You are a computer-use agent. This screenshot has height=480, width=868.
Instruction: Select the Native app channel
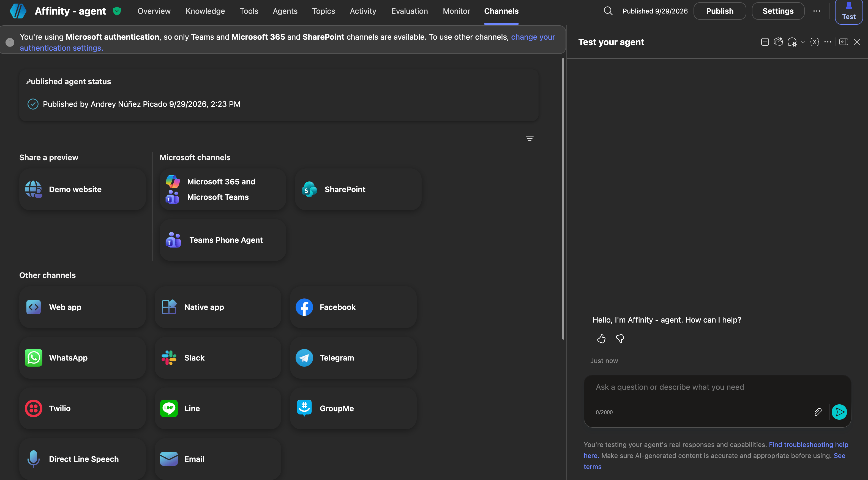218,307
